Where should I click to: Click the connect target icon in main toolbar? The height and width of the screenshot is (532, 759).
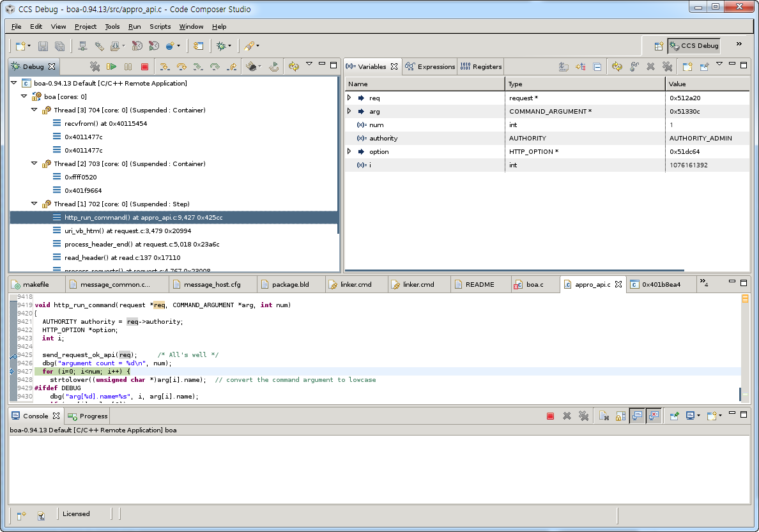(x=83, y=46)
